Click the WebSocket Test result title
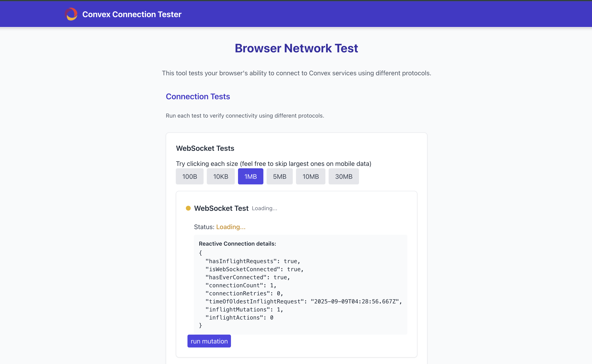Screen dimensions: 592x364 click(221, 208)
